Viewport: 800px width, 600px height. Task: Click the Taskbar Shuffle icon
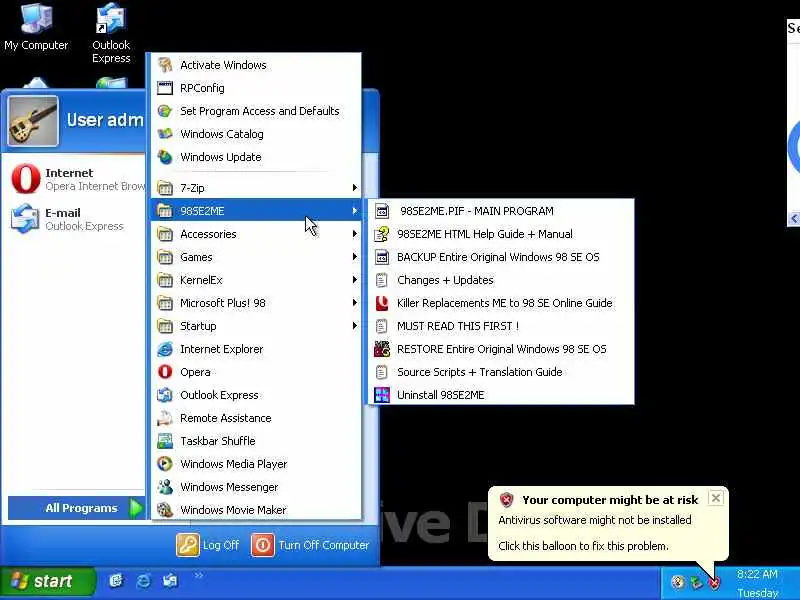coord(165,441)
